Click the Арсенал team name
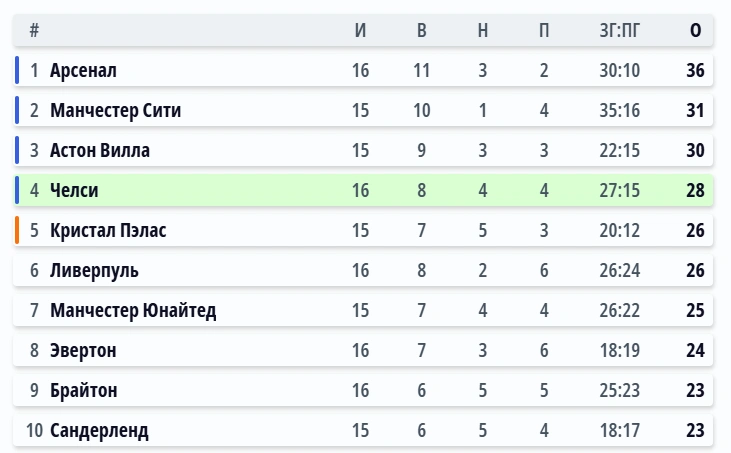This screenshot has height=453, width=731. [83, 71]
